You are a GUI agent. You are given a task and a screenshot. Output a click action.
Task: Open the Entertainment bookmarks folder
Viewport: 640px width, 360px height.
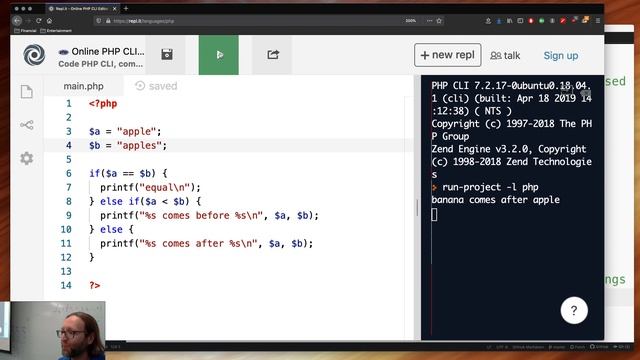tap(56, 31)
